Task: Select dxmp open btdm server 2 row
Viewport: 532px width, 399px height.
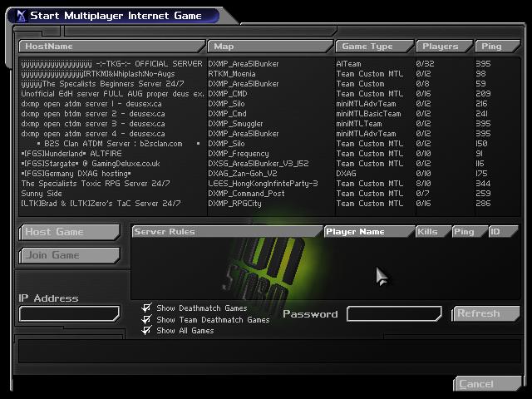Action: point(269,114)
